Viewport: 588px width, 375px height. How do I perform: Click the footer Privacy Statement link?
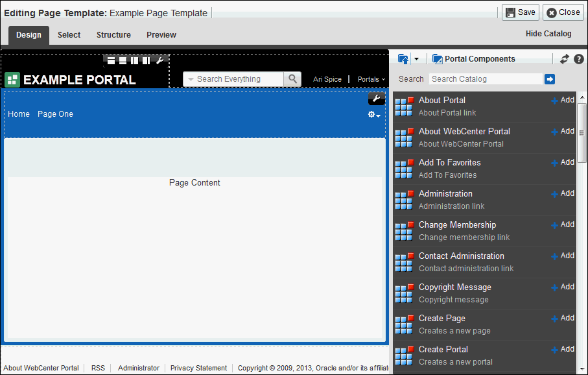point(199,368)
